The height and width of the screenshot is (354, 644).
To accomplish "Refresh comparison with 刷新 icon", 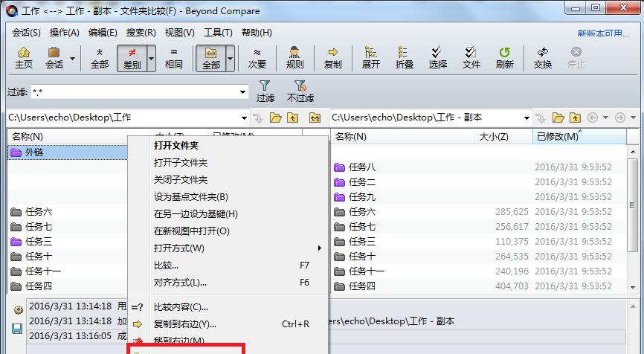I will pyautogui.click(x=505, y=58).
